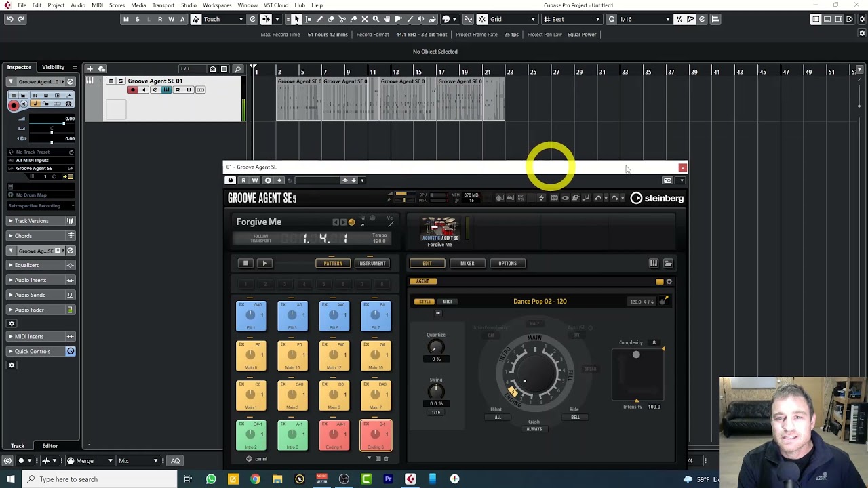Click the Windows Start button
The height and width of the screenshot is (488, 868).
(10, 479)
